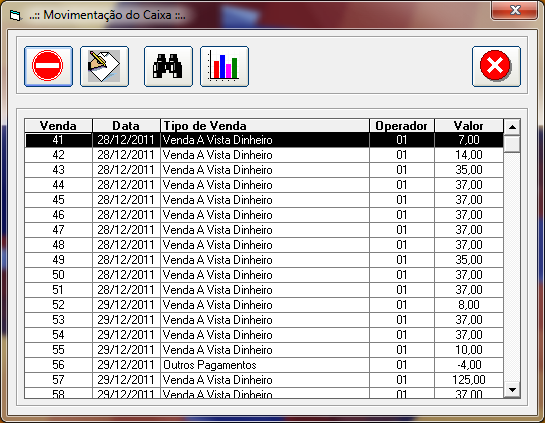
Task: Select the row for sale 57 valued 125,00
Action: [264, 380]
